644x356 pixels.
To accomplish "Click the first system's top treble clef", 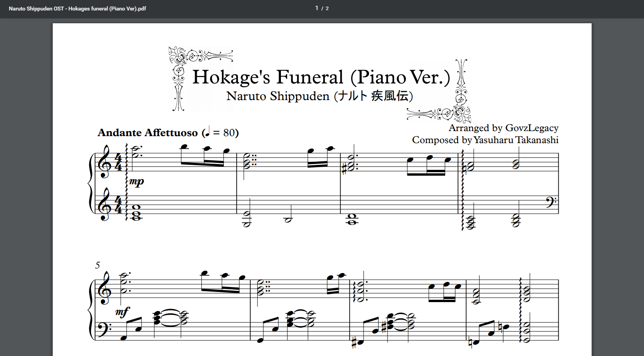I will coord(104,162).
